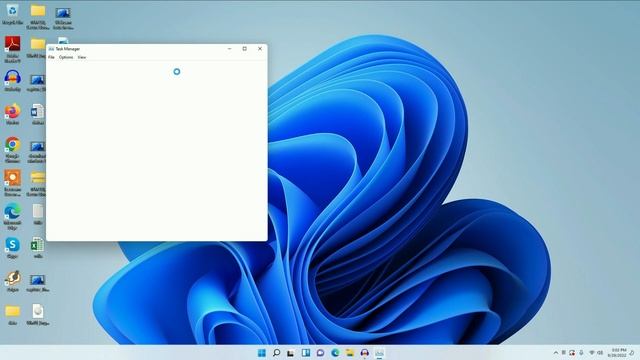
Task: Open the View menu in Task Manager
Action: point(82,57)
